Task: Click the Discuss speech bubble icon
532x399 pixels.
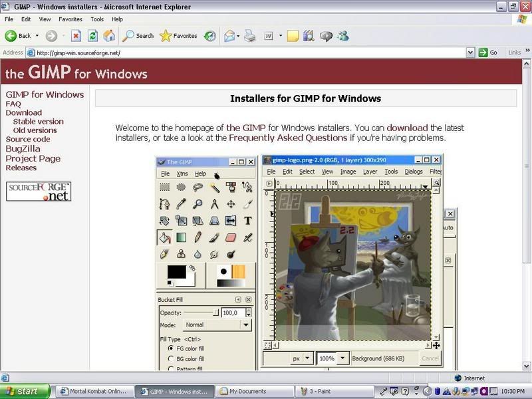Action: 326,36
